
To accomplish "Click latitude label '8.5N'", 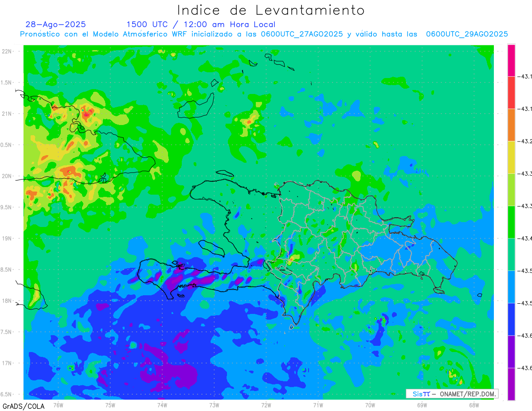I will click(x=6, y=270).
